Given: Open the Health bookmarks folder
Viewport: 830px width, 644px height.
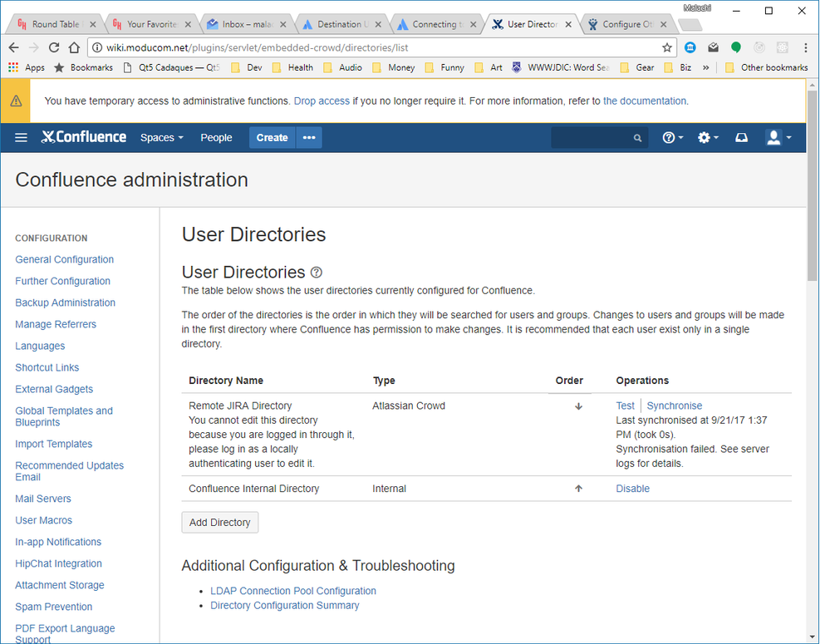Looking at the screenshot, I should 292,68.
